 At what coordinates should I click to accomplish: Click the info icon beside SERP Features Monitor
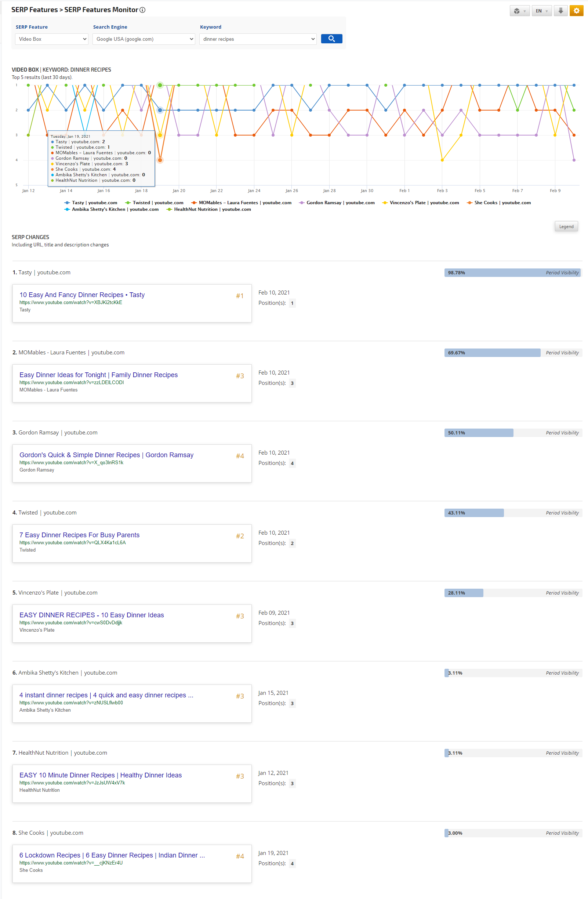[142, 10]
